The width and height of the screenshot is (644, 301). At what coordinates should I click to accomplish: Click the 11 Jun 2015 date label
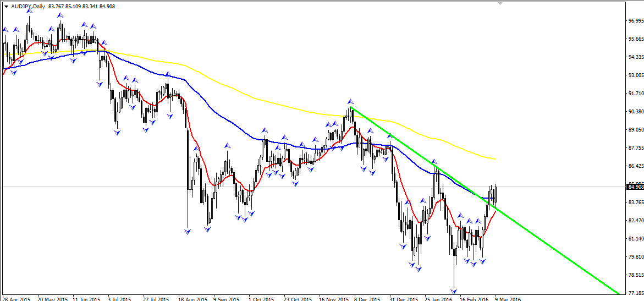(x=86, y=299)
